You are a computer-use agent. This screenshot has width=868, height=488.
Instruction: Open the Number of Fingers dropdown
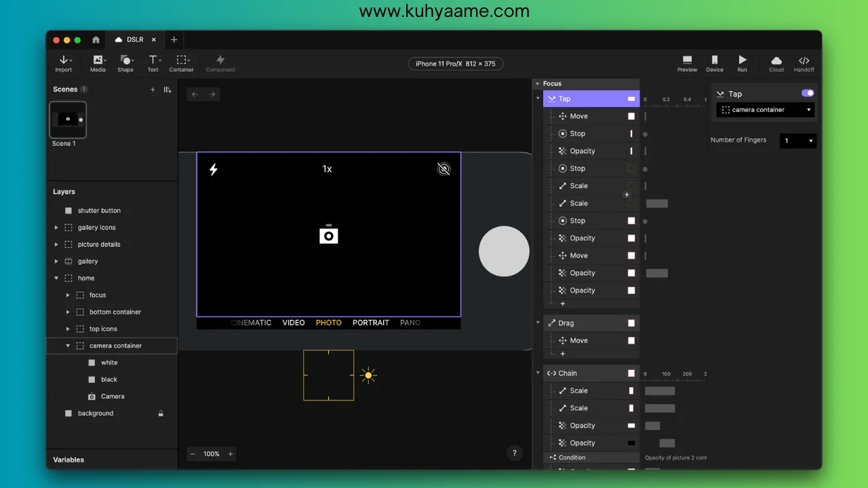point(798,141)
